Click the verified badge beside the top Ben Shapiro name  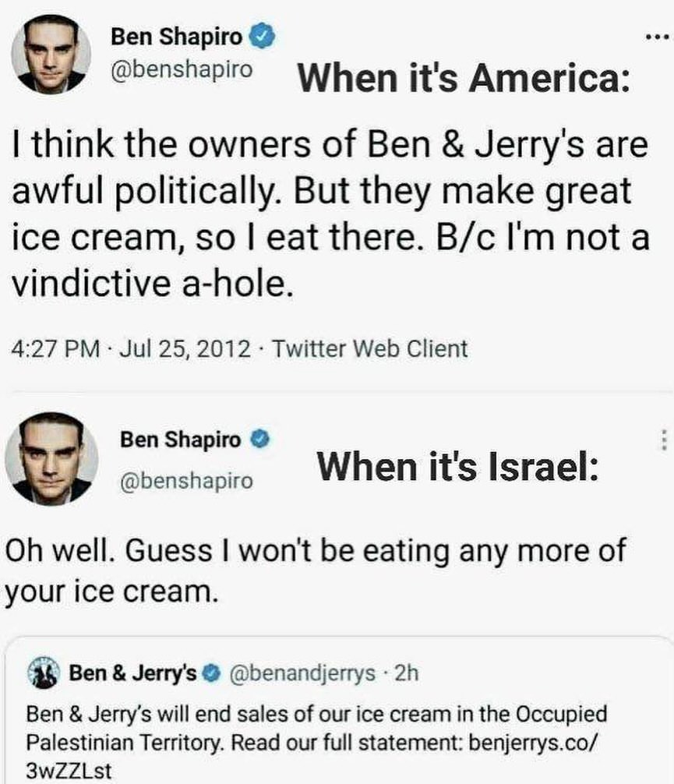261,35
